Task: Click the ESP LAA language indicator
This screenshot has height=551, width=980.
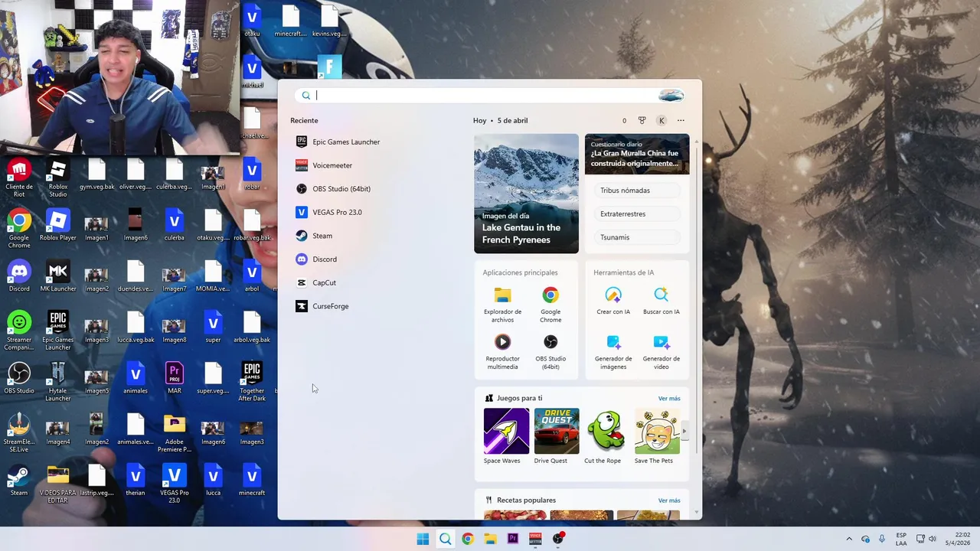Action: pyautogui.click(x=901, y=539)
